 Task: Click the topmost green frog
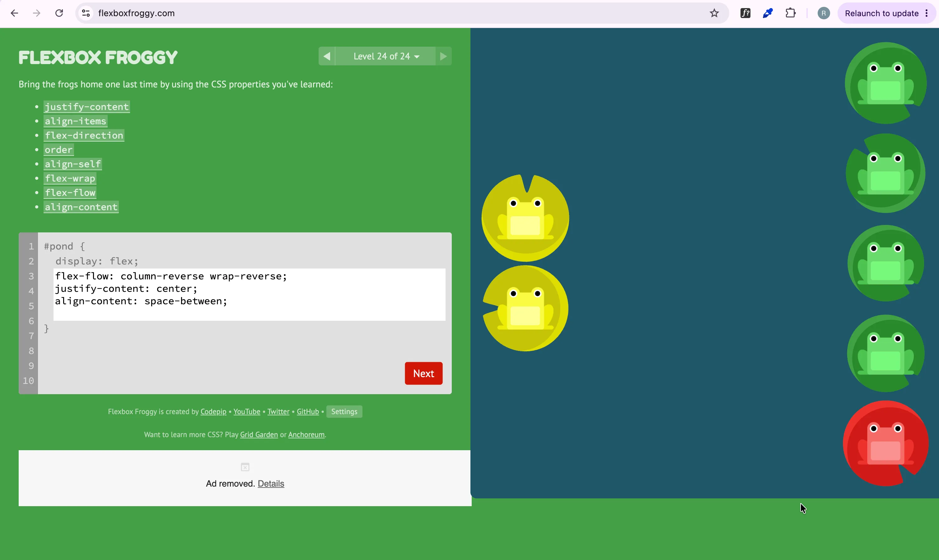point(885,83)
